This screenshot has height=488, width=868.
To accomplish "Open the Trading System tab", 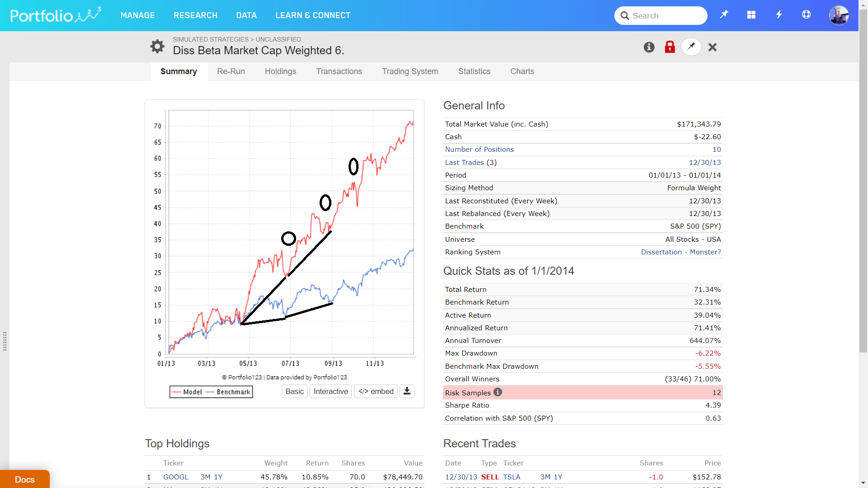I will coord(410,71).
